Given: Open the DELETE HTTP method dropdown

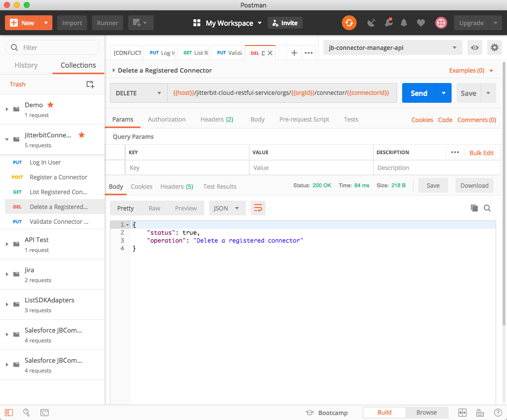Looking at the screenshot, I should [x=138, y=93].
